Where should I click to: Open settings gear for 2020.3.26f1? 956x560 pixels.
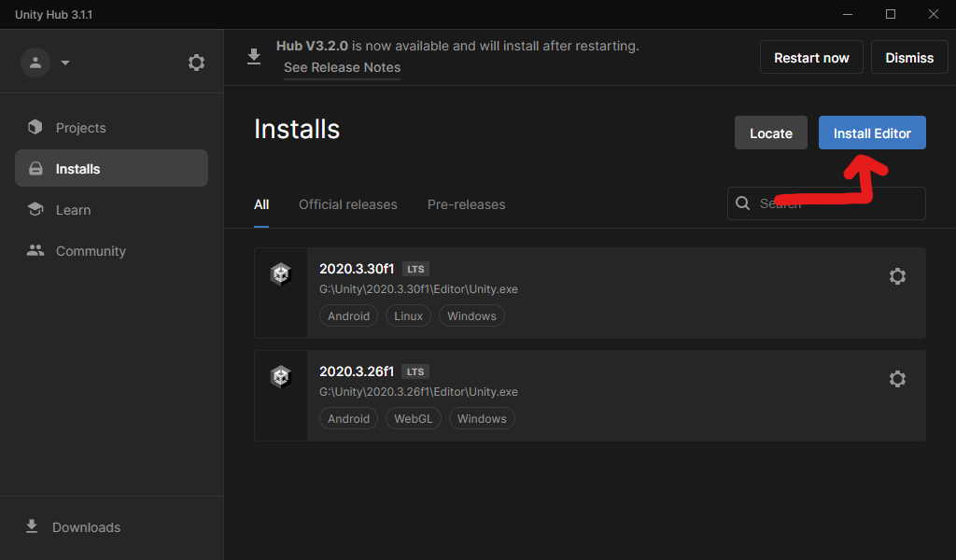click(x=897, y=379)
